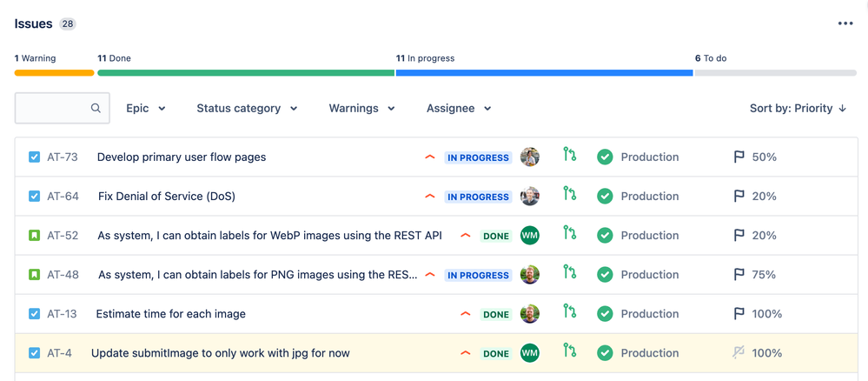Open pull request icon for AT-48
This screenshot has height=381, width=868.
(570, 271)
